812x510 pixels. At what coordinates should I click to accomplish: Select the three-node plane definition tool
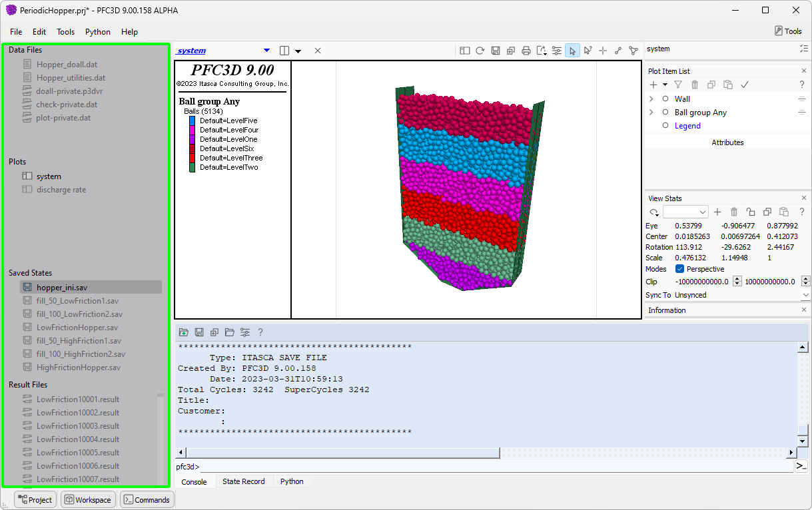click(x=633, y=51)
